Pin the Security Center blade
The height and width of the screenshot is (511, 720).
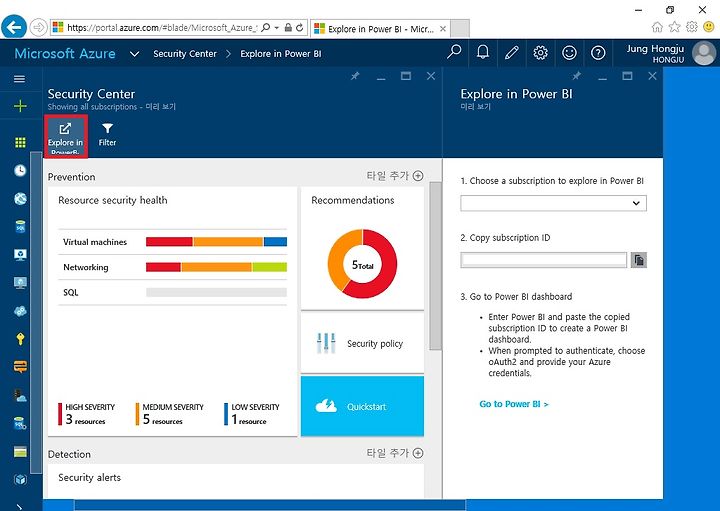[x=355, y=76]
